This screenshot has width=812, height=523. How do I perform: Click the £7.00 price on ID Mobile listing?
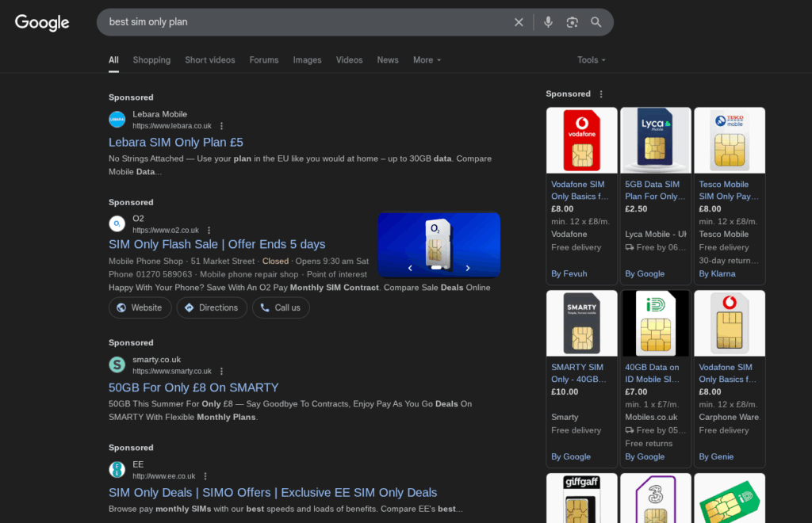636,392
